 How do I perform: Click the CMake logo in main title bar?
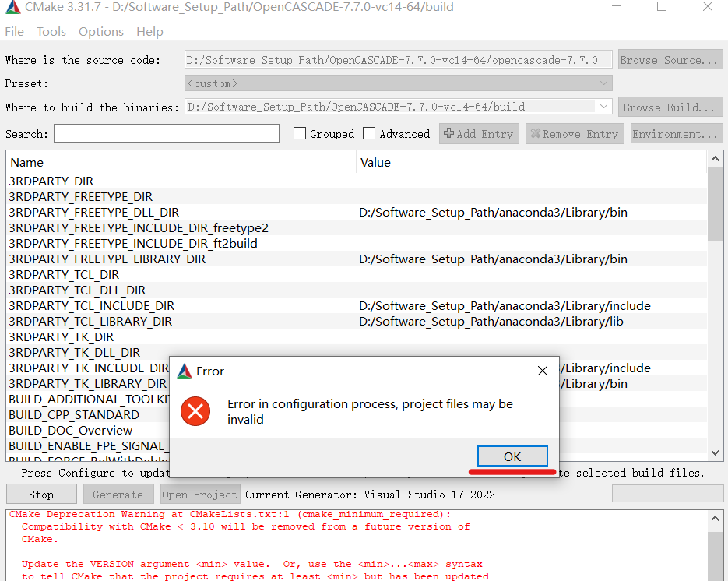point(13,7)
